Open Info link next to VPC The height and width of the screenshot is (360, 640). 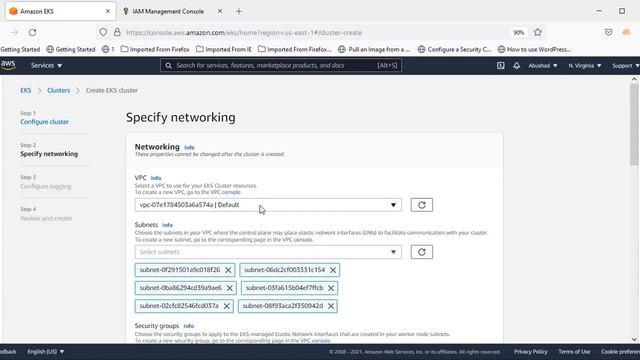tap(156, 178)
